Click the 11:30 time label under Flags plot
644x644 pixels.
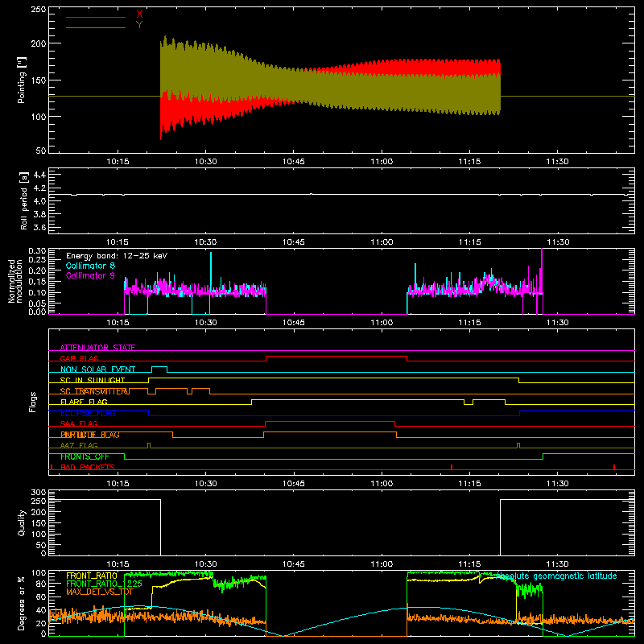pos(557,484)
